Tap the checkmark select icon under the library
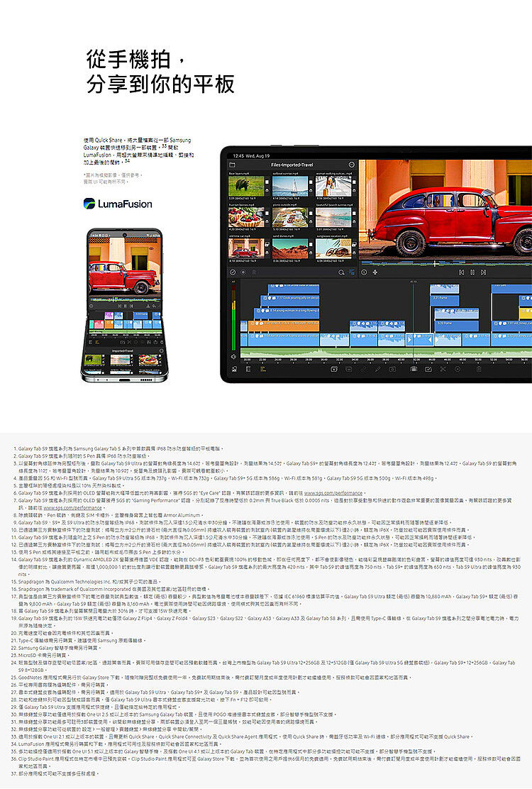The image size is (532, 789). [233, 272]
